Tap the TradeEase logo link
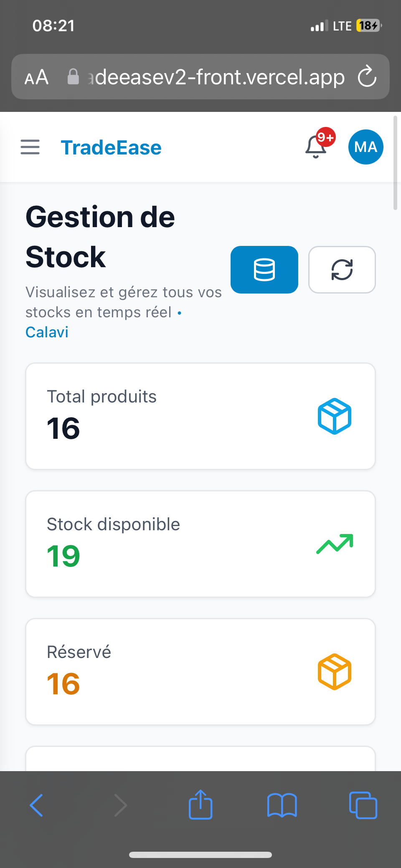The image size is (401, 868). [x=111, y=147]
